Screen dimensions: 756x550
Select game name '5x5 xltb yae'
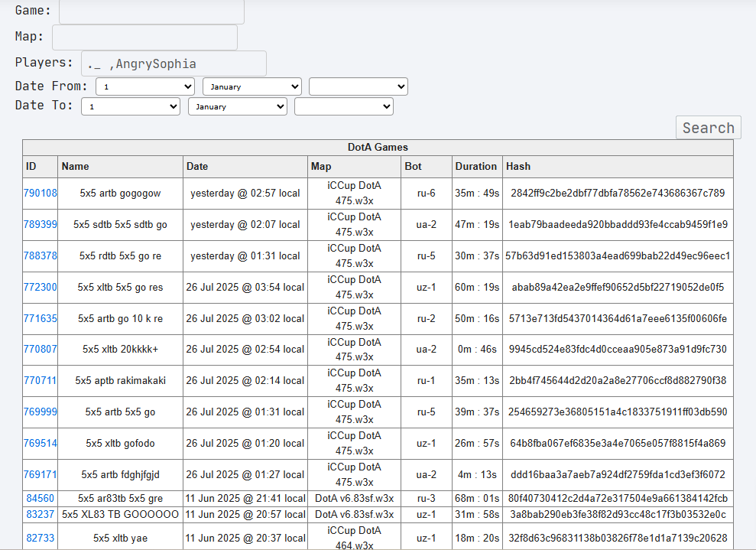[x=120, y=538]
